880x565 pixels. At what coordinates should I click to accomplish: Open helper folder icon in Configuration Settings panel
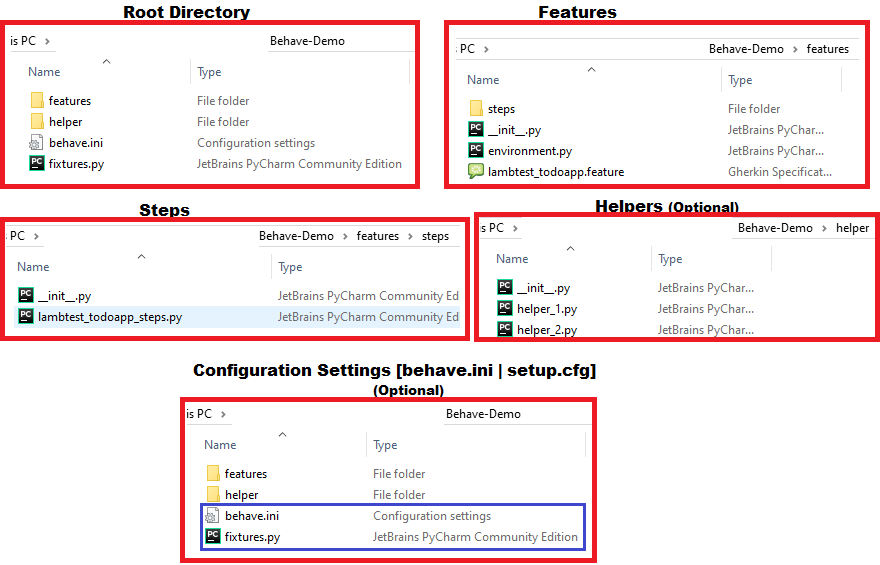(x=213, y=494)
